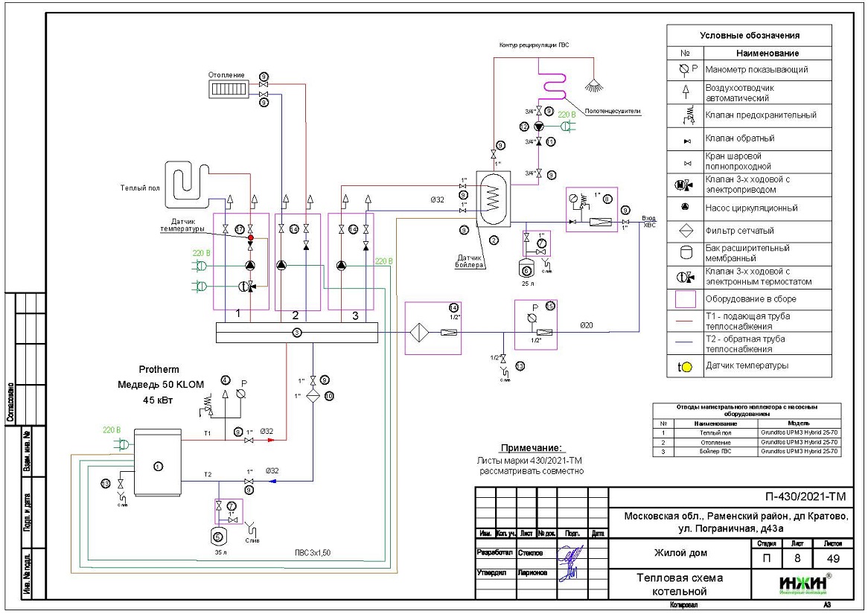Select the shower head symbol
The image size is (868, 614).
(593, 85)
